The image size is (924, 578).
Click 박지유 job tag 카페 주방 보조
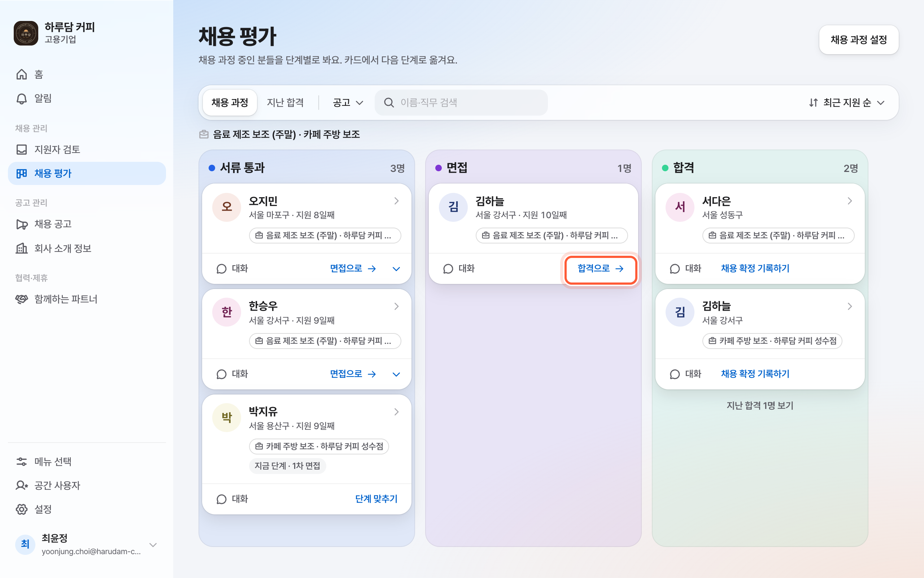(x=319, y=447)
